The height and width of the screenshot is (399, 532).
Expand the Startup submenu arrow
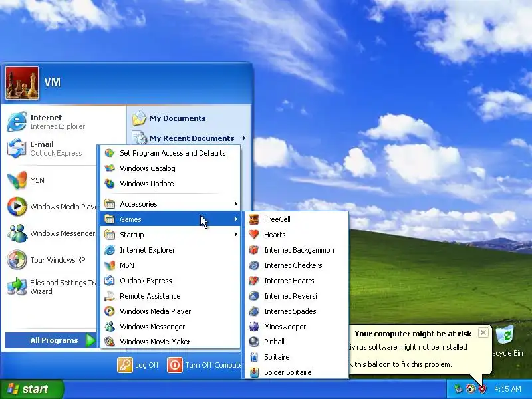click(x=236, y=235)
